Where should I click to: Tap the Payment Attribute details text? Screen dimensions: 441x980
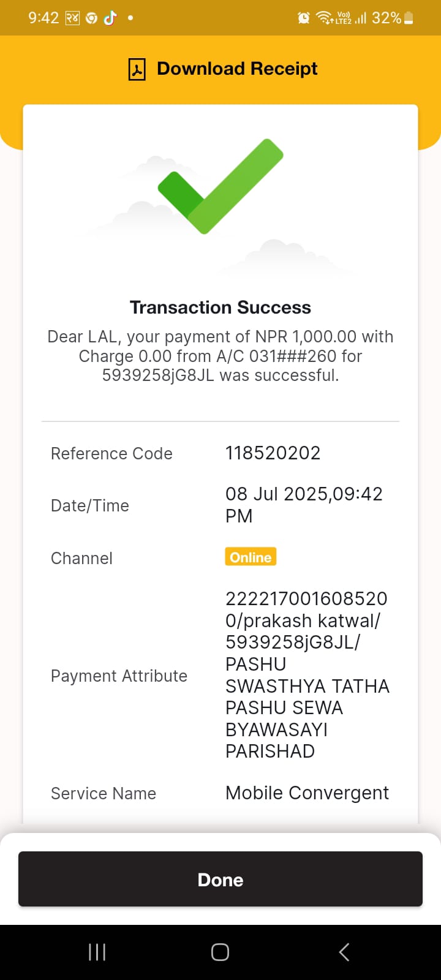(307, 675)
